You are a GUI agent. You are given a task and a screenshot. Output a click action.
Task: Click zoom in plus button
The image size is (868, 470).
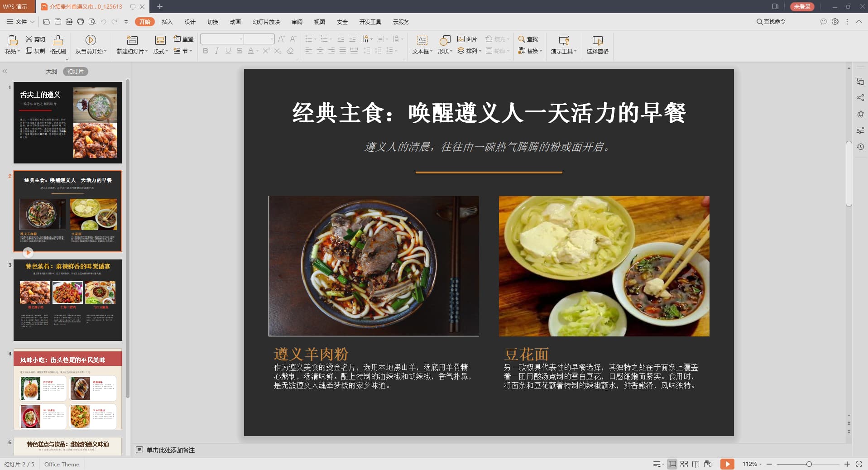pyautogui.click(x=847, y=464)
